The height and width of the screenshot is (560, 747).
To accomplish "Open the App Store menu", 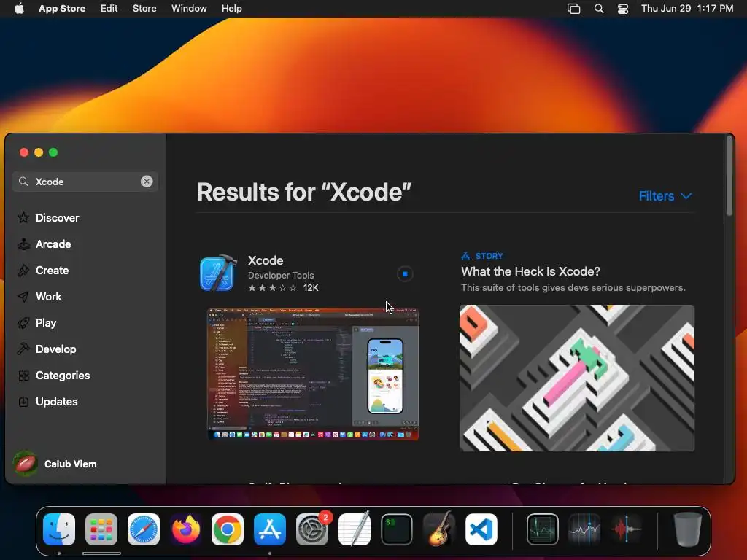I will pos(62,8).
